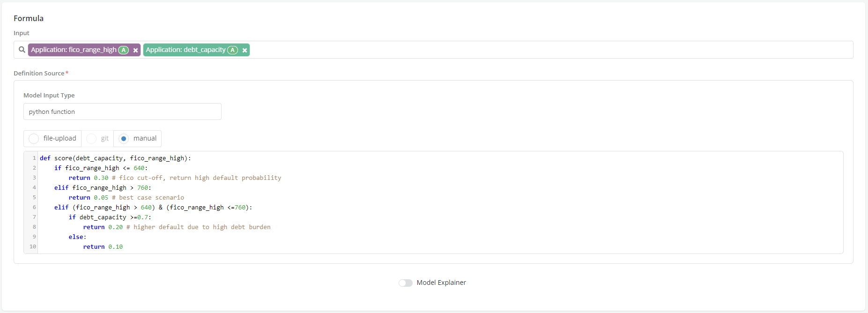
Task: Remove the debt_capacity input tag
Action: (x=245, y=50)
